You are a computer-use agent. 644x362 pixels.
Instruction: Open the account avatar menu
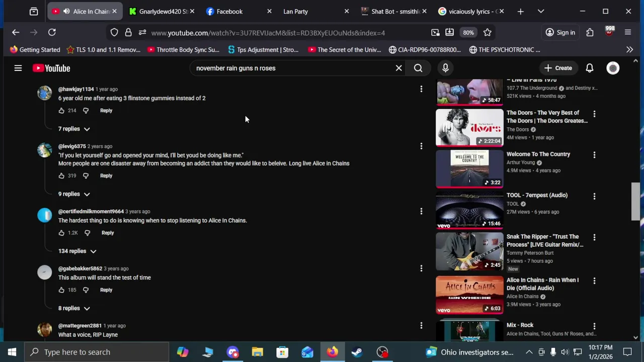(613, 68)
